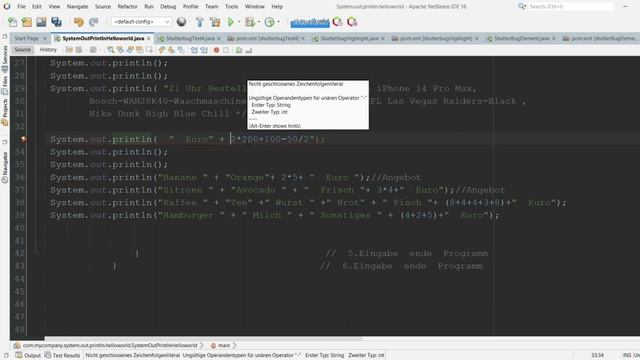This screenshot has height=360, width=640.
Task: Expand the Run Project dropdown arrow
Action: click(239, 22)
